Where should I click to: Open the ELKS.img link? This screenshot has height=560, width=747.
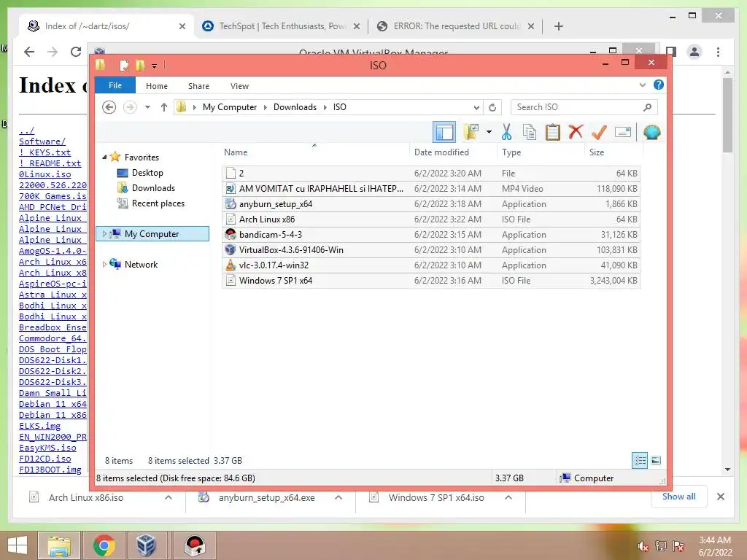click(40, 426)
